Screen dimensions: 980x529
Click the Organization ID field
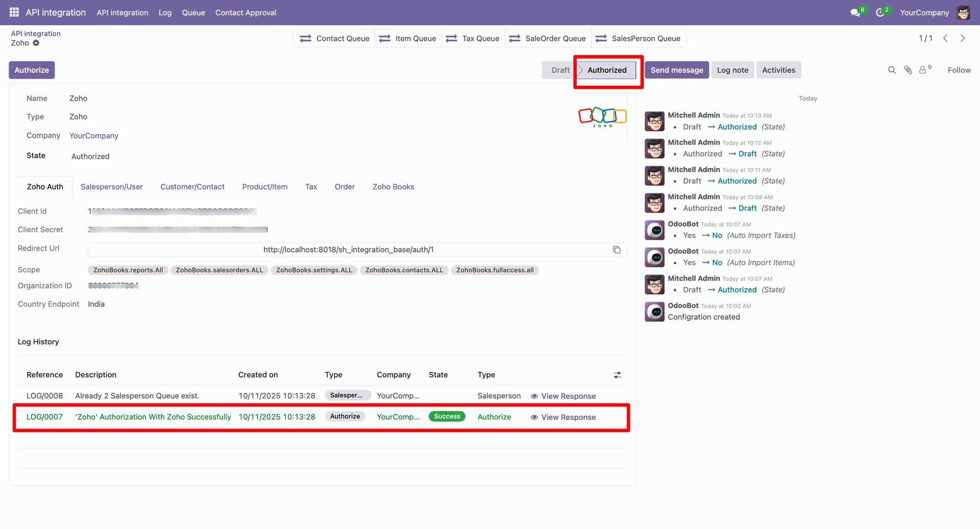coord(113,286)
